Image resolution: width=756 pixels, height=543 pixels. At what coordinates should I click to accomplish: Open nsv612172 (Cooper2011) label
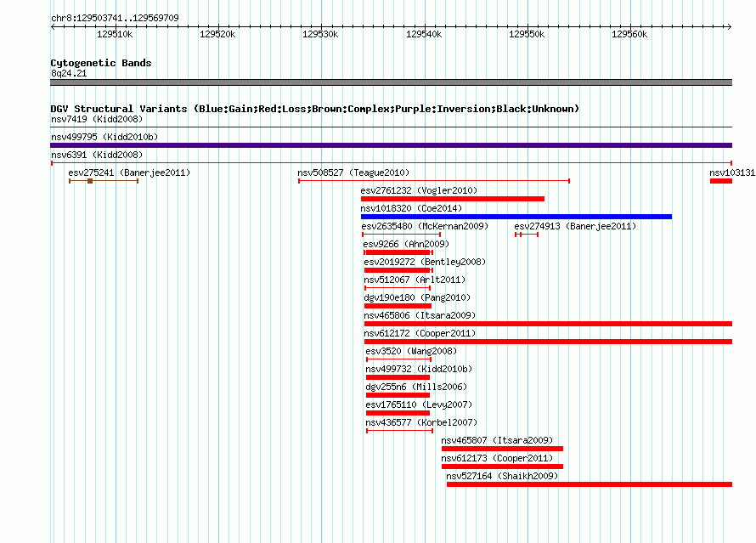tap(420, 333)
